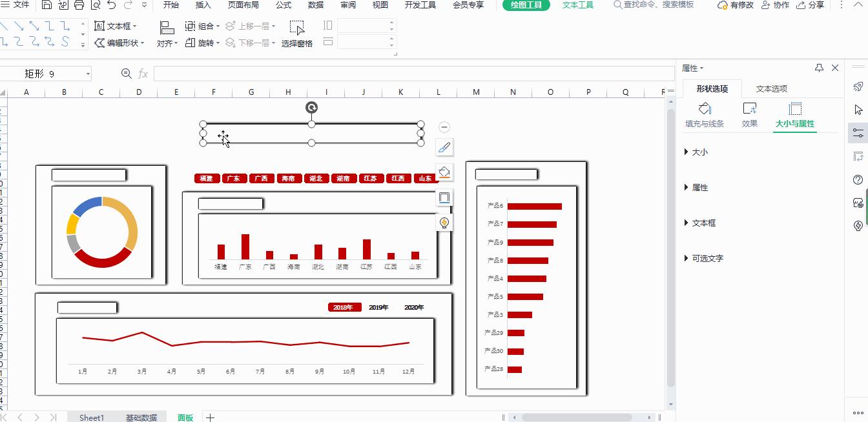
Task: Switch to the 开发工具 ribbon tab
Action: [x=420, y=5]
